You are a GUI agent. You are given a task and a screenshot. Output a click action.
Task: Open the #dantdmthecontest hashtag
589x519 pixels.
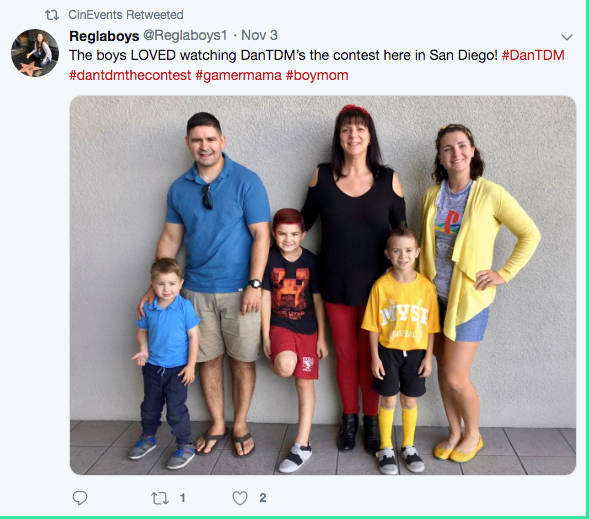click(x=130, y=75)
